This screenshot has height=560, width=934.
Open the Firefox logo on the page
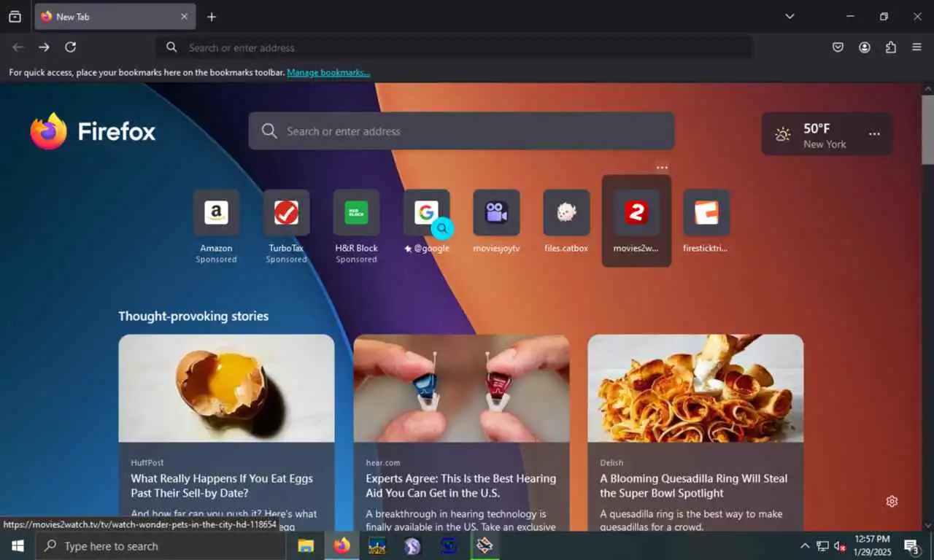tap(93, 131)
